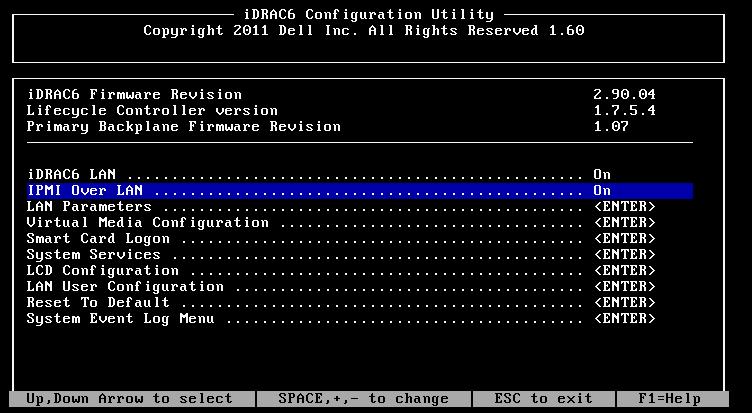This screenshot has width=752, height=413.
Task: Click <ENTER> beside LCD Configuration
Action: tap(624, 271)
